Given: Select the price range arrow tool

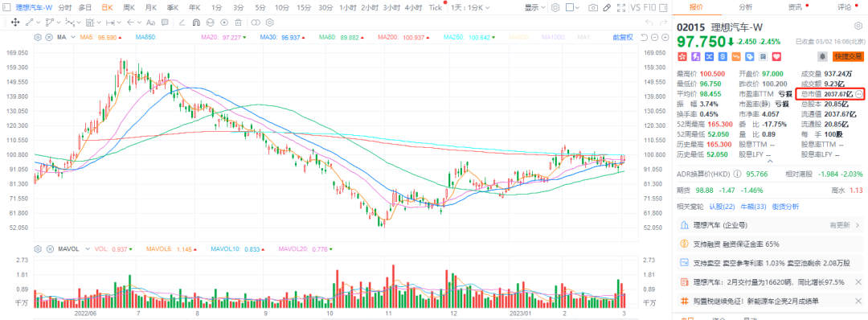Looking at the screenshot, I should pyautogui.click(x=110, y=23).
